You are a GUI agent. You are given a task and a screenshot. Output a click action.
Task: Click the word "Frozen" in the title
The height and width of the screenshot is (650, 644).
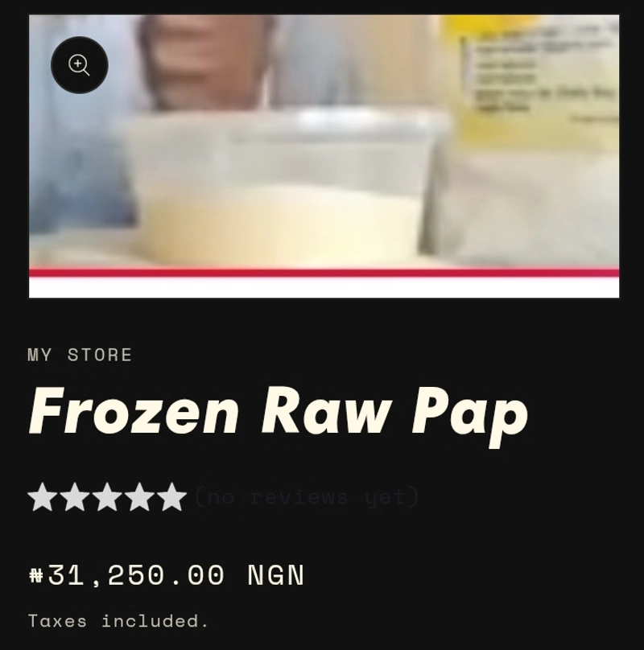[134, 410]
